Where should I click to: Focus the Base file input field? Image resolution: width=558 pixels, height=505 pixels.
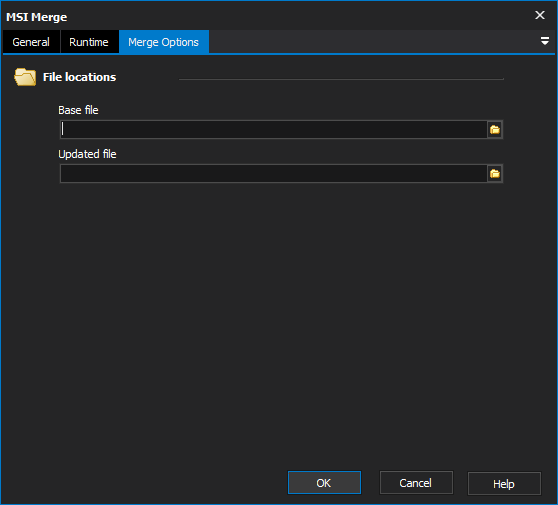[273, 130]
